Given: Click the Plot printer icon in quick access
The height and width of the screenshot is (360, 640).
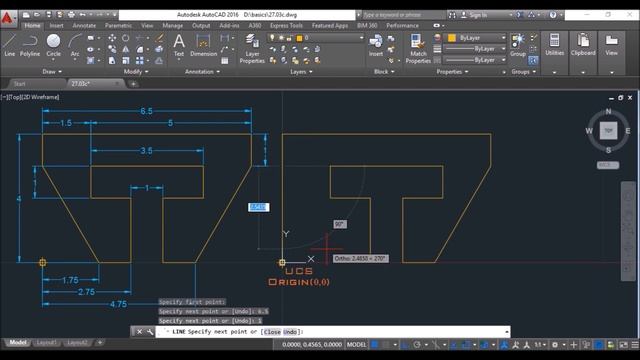Looking at the screenshot, I should [x=71, y=15].
